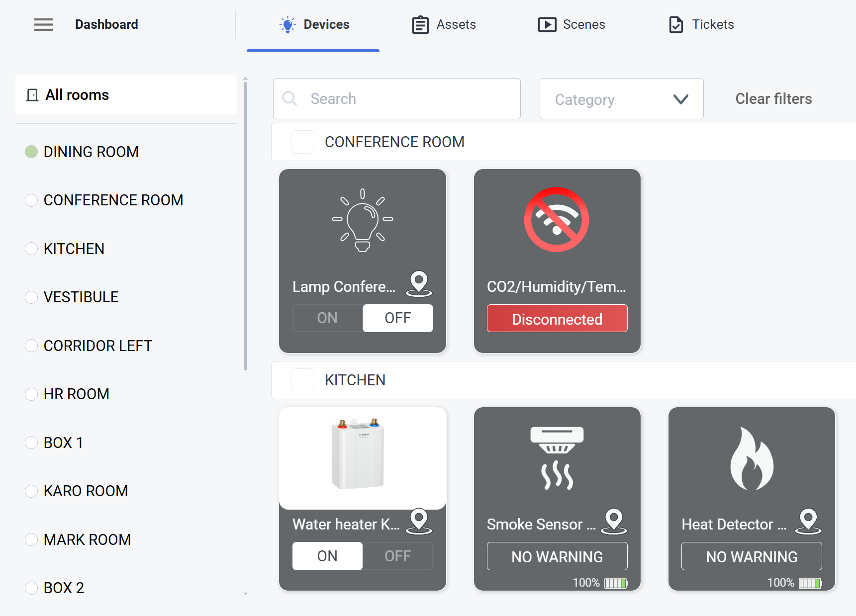Click the location pin on Lamp Conference card
Screen dimensions: 856x616
(419, 283)
